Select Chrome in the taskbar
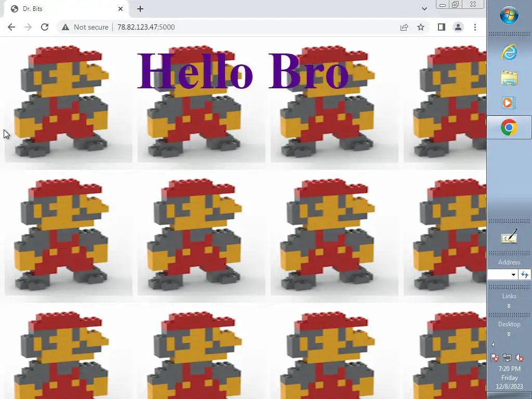 pos(509,127)
